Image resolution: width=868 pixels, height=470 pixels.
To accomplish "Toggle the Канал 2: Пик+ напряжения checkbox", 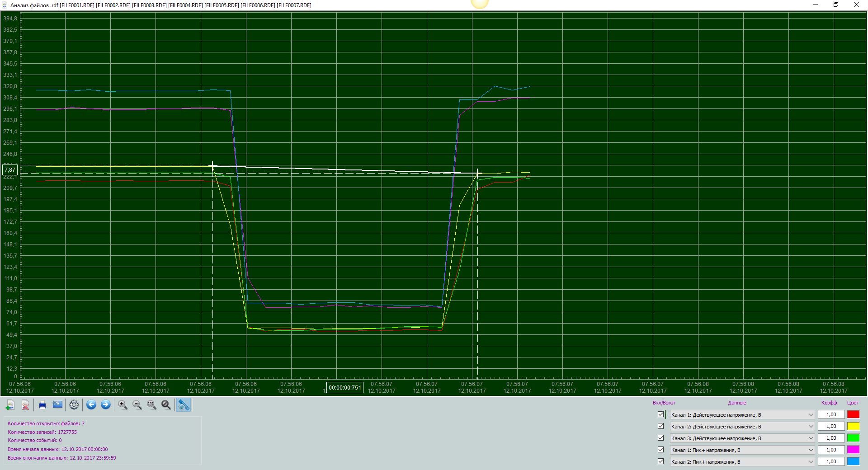I will coord(661,461).
